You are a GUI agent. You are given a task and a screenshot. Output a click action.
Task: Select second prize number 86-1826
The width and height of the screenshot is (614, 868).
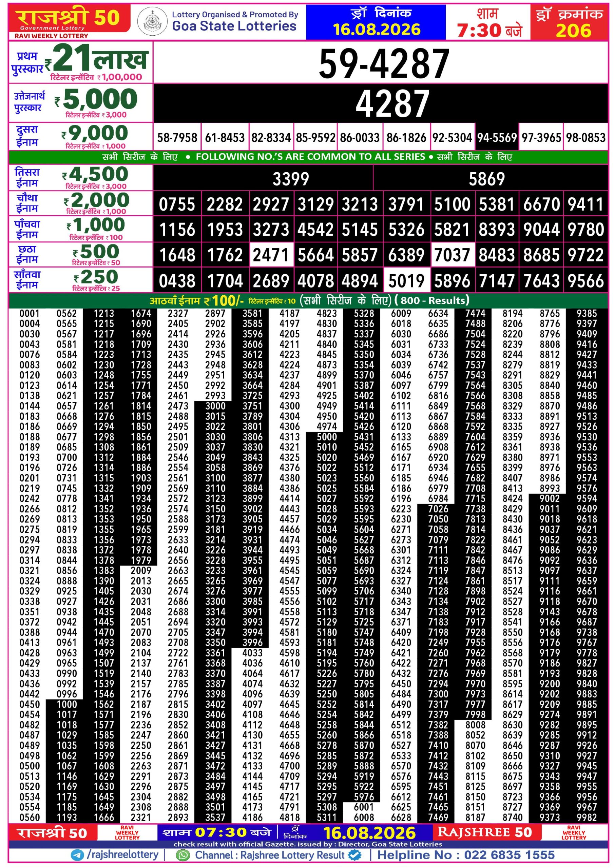pyautogui.click(x=406, y=137)
